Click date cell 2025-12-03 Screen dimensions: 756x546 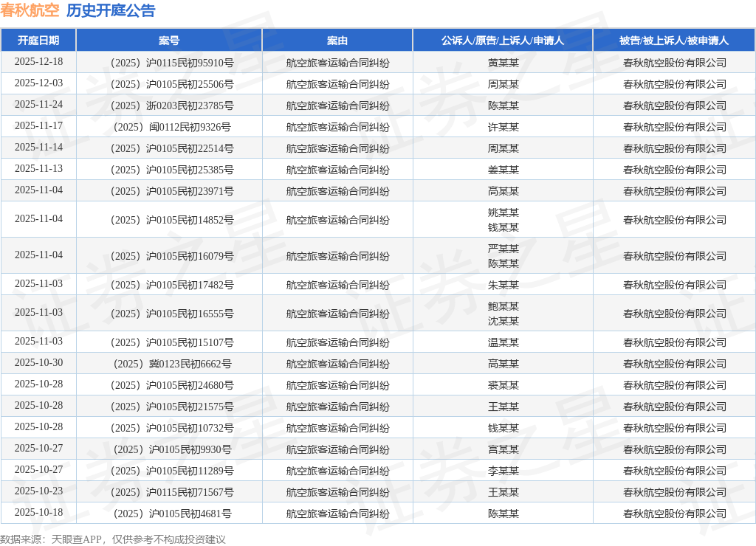[38, 83]
